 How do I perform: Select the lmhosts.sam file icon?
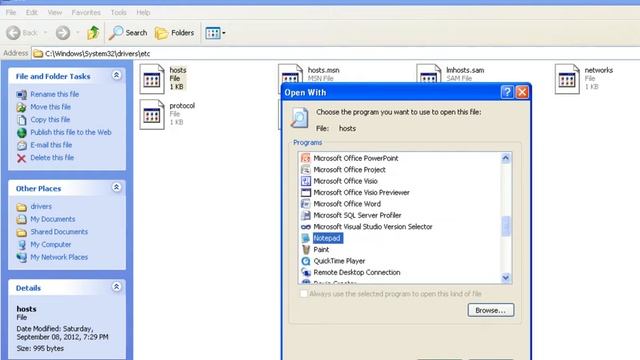click(x=429, y=74)
